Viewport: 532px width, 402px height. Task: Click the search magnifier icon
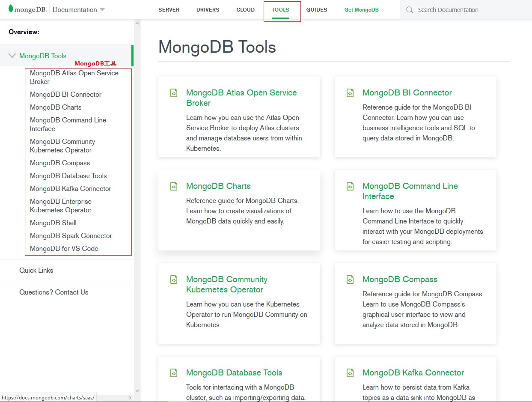410,10
